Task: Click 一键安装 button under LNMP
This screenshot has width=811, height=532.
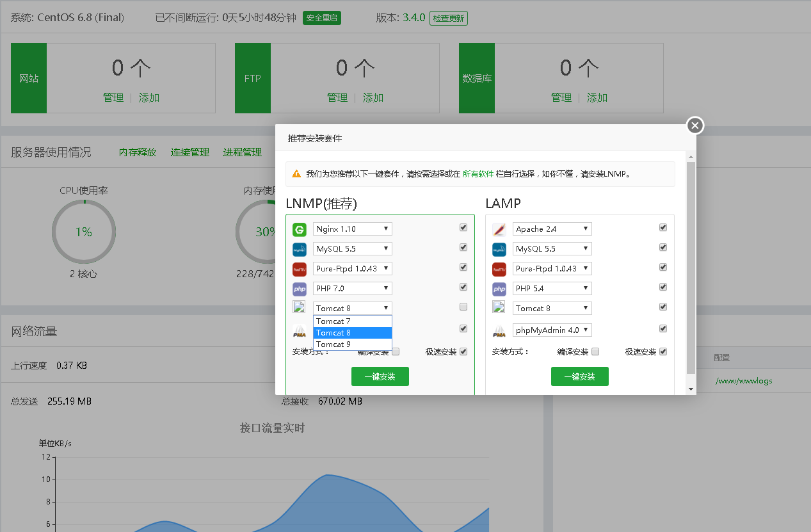Action: click(380, 377)
